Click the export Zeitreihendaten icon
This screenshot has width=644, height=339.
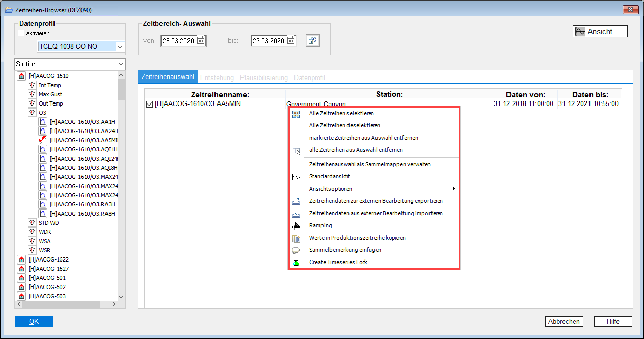click(296, 201)
